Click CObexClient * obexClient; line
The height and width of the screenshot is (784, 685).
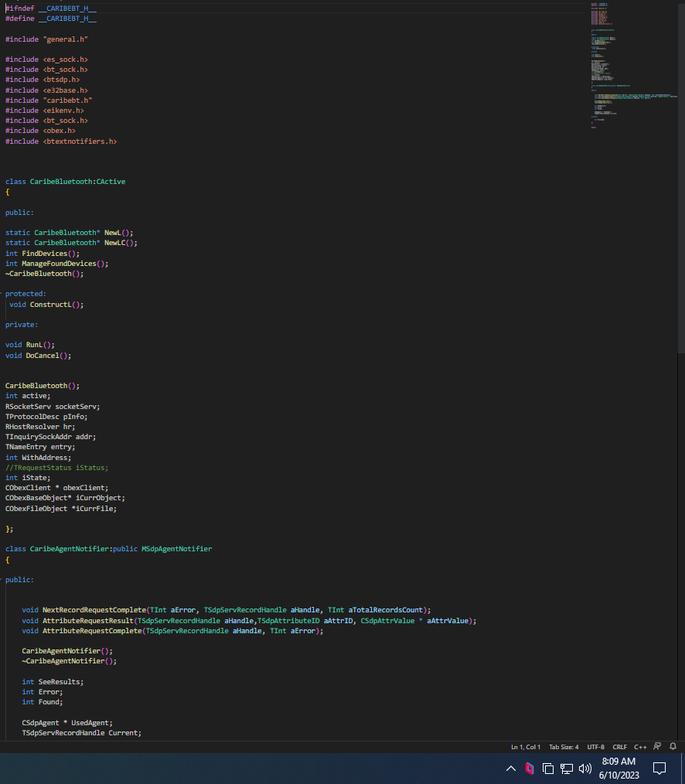pyautogui.click(x=56, y=488)
